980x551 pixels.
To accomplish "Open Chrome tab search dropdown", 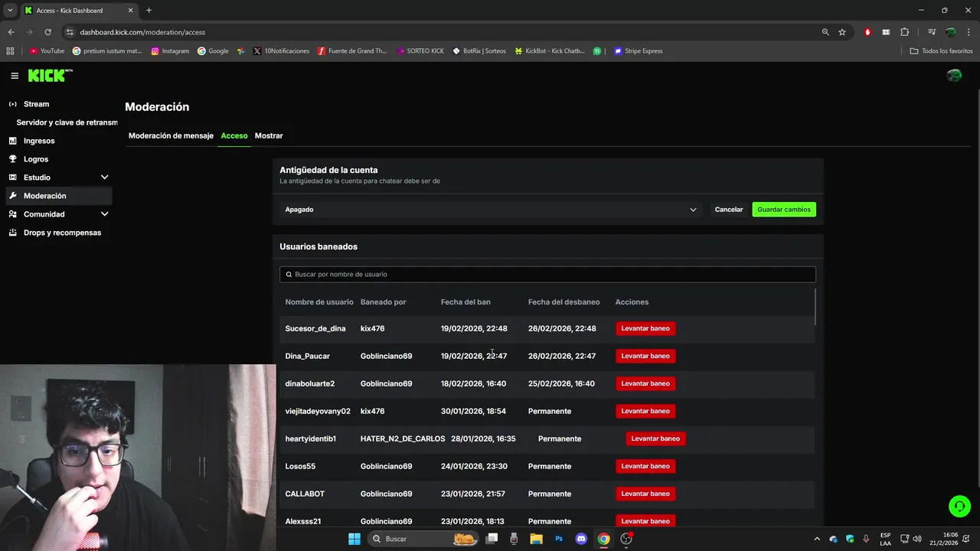I will 10,11.
